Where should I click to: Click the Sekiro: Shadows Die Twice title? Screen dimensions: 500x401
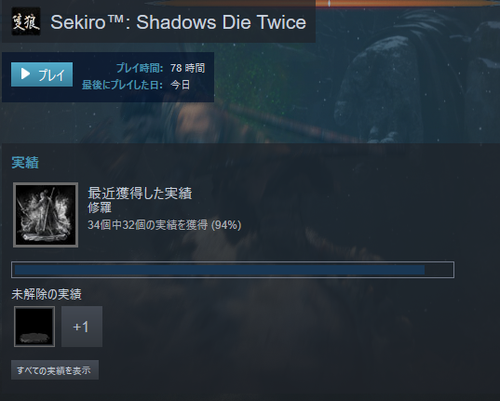[x=178, y=22]
